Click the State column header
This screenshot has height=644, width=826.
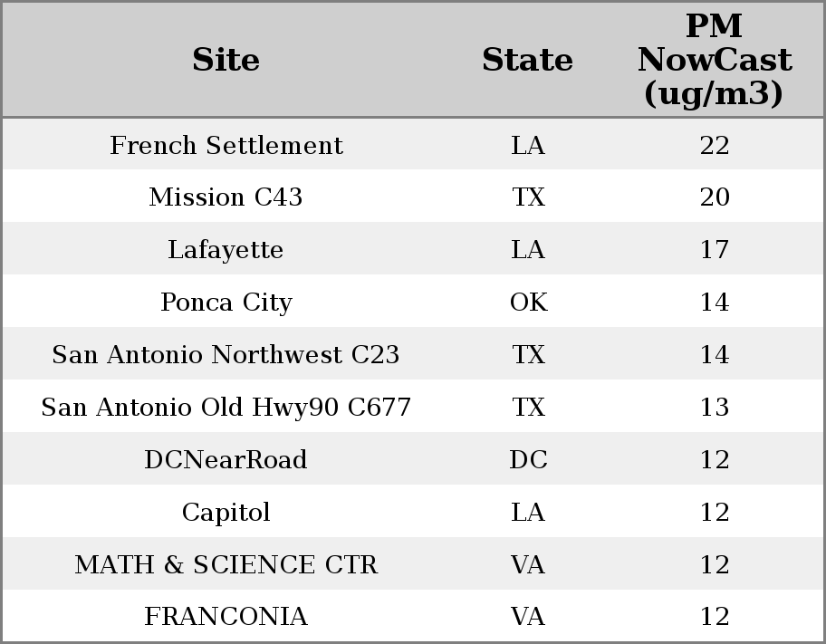pos(527,60)
